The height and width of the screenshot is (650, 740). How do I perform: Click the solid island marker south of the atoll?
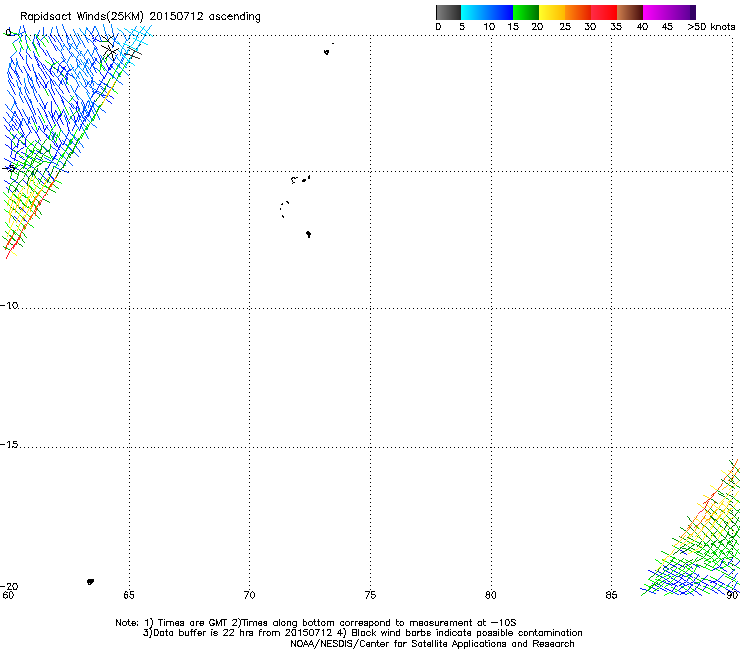coord(309,234)
